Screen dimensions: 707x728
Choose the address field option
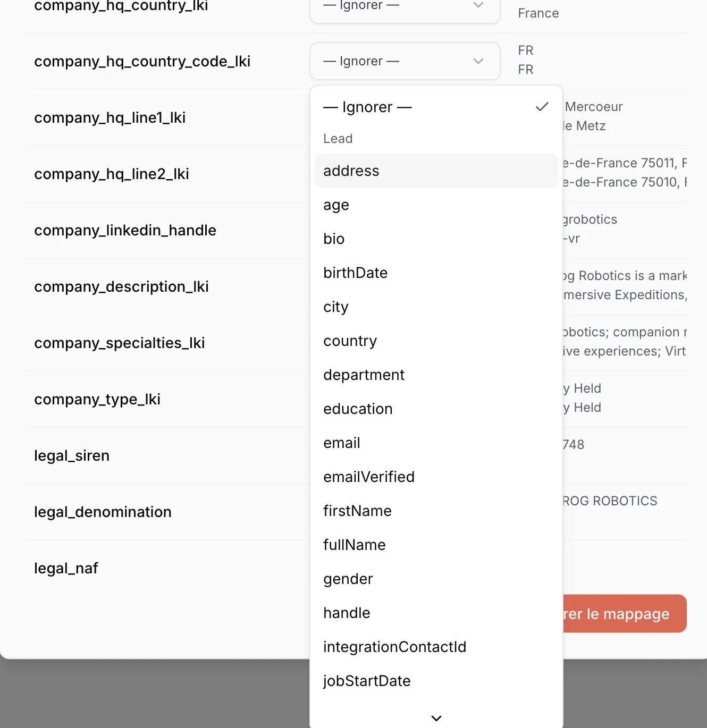(436, 171)
